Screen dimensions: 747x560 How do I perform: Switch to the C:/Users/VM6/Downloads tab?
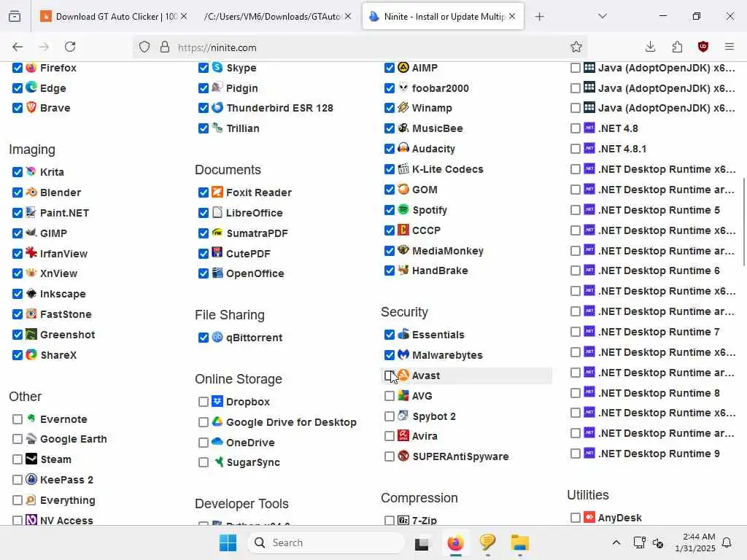click(277, 16)
